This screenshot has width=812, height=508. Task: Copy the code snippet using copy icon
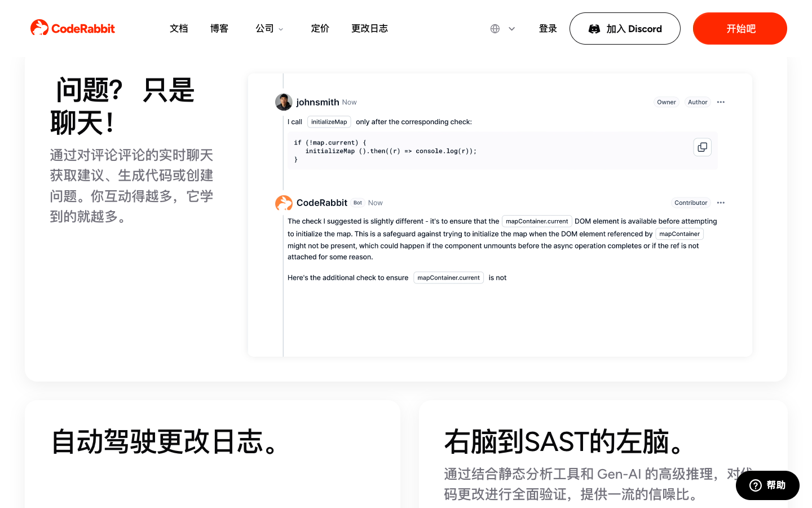point(702,147)
